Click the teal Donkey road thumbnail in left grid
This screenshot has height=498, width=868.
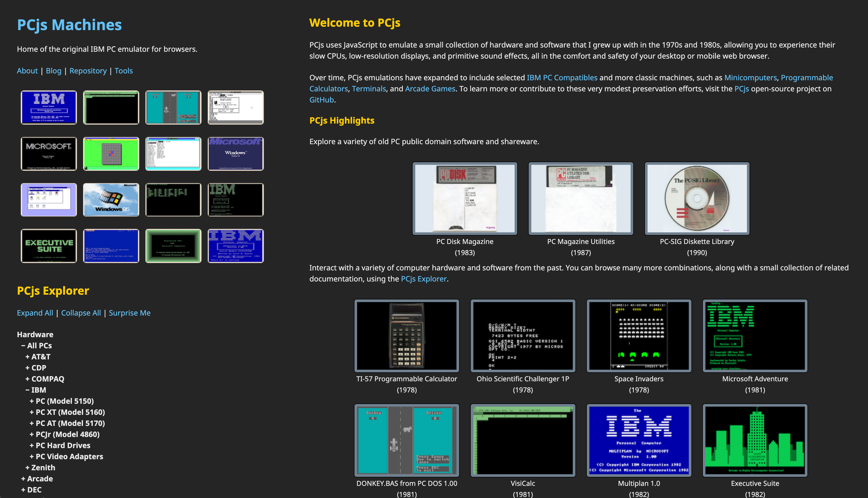click(173, 107)
